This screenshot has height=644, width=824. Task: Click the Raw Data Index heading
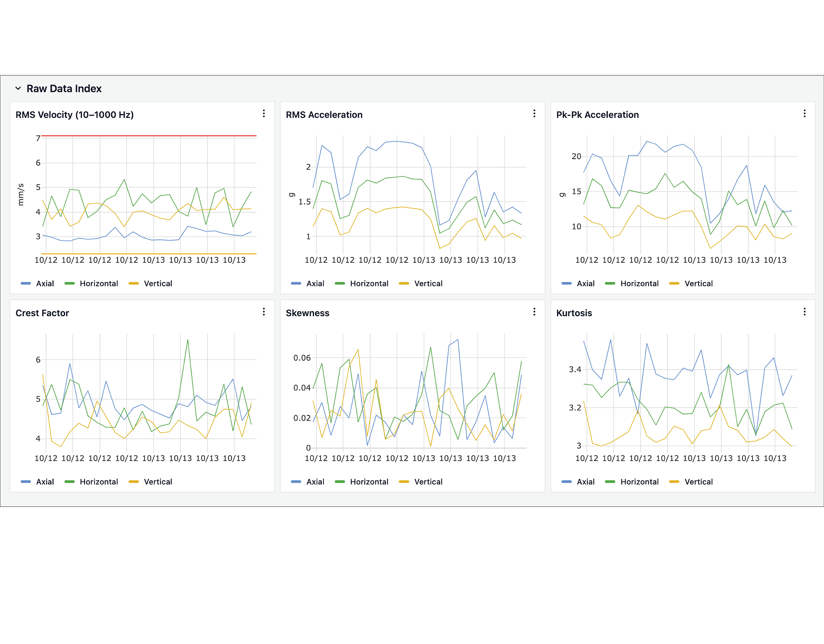64,89
